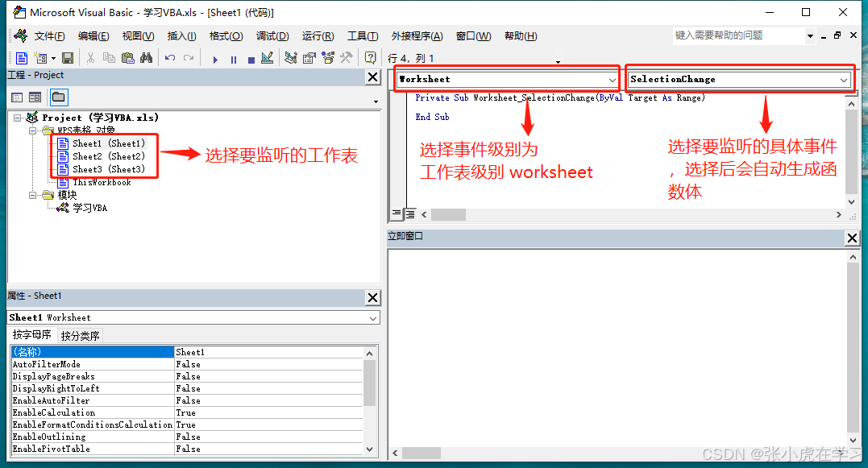Viewport: 868px width, 468px height.
Task: Open the View Excel application icon
Action: (x=21, y=58)
